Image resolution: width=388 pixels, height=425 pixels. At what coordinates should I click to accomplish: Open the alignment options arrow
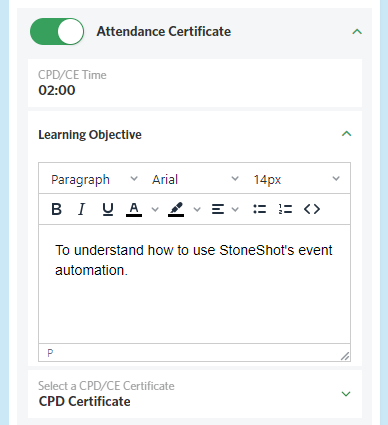click(x=235, y=209)
